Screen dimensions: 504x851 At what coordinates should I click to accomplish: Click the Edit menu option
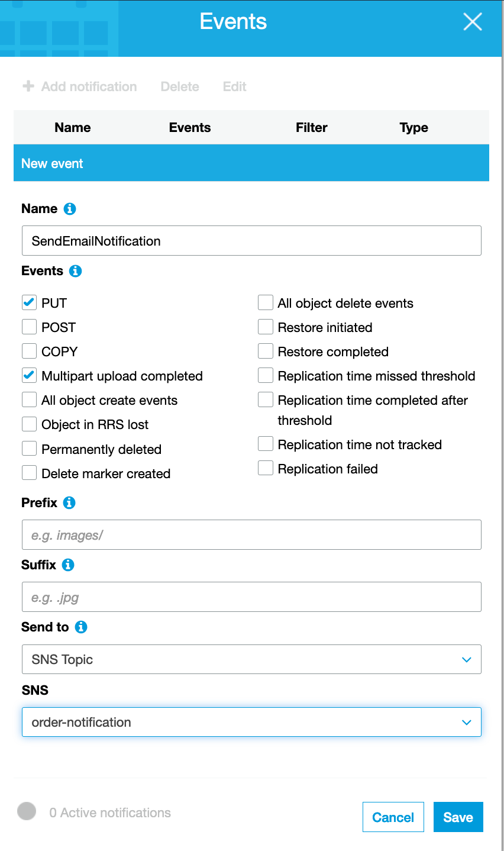point(234,86)
